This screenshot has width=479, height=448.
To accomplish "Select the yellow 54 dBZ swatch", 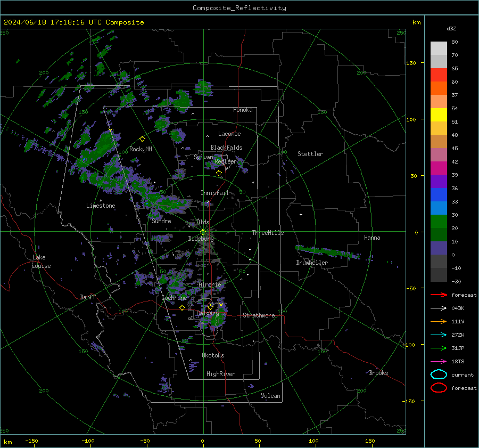I will 439,115.
